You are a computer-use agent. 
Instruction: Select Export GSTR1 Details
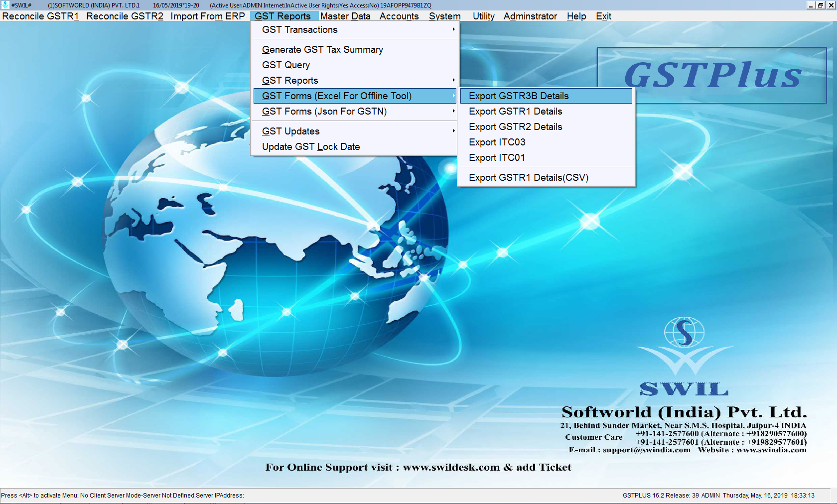546,112
